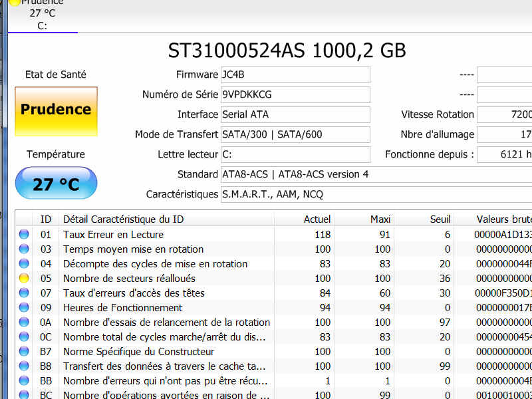The height and width of the screenshot is (399, 532).
Task: Click Norme Spécifique du Constructeur row
Action: [x=274, y=351]
